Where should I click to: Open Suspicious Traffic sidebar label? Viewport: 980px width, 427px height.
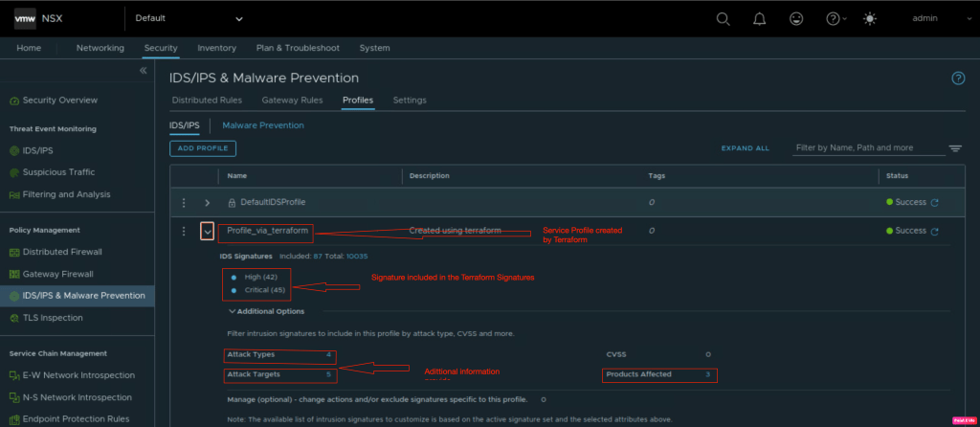58,172
